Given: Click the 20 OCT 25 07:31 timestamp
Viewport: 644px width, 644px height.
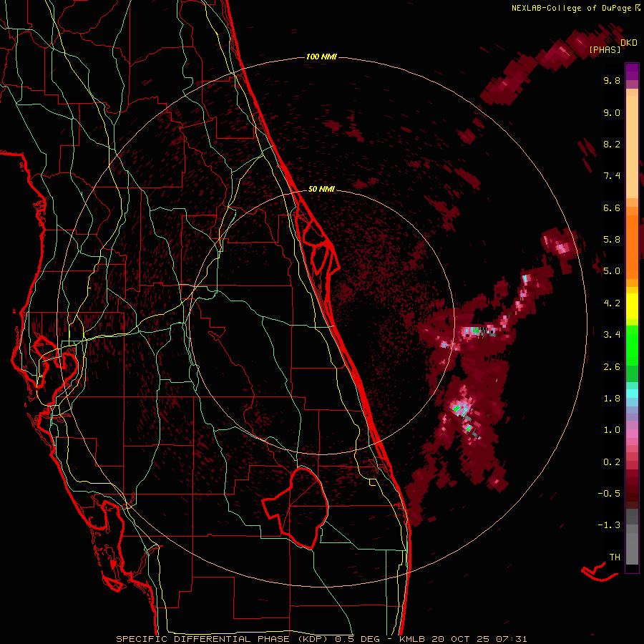Looking at the screenshot, I should point(479,639).
